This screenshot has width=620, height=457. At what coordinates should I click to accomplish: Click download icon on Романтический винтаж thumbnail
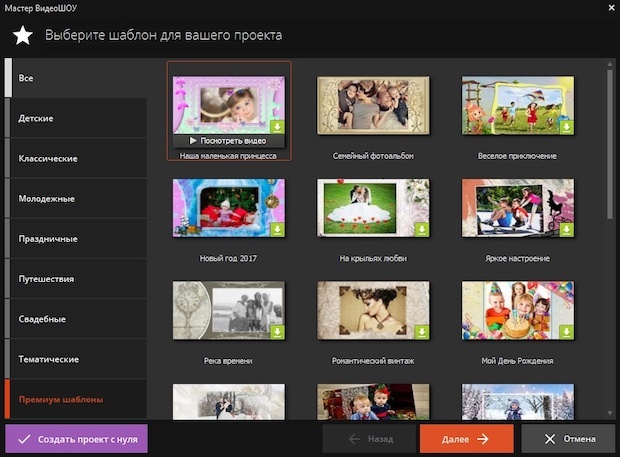pyautogui.click(x=422, y=332)
